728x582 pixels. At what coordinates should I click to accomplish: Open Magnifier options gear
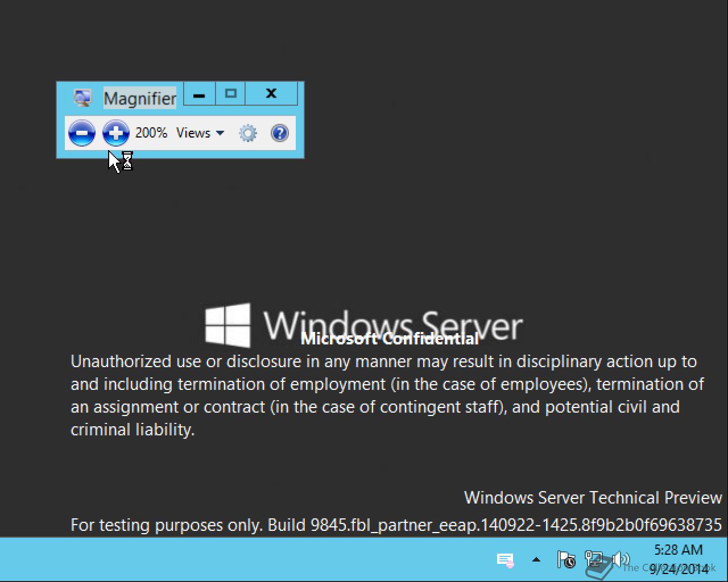pyautogui.click(x=247, y=133)
